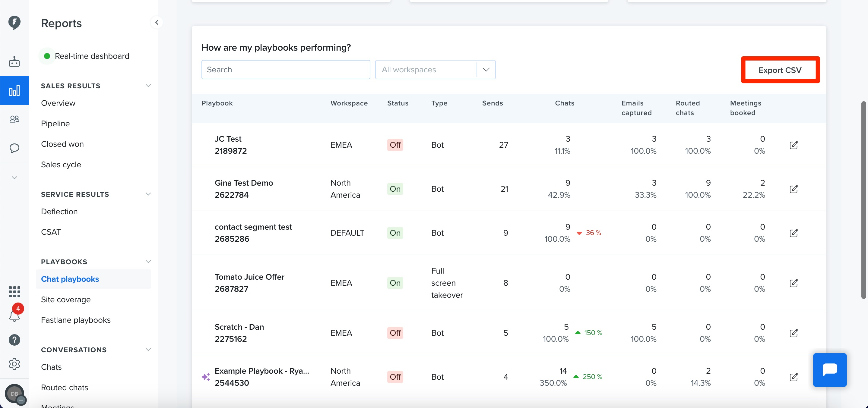Go to Pipeline report

pos(55,124)
